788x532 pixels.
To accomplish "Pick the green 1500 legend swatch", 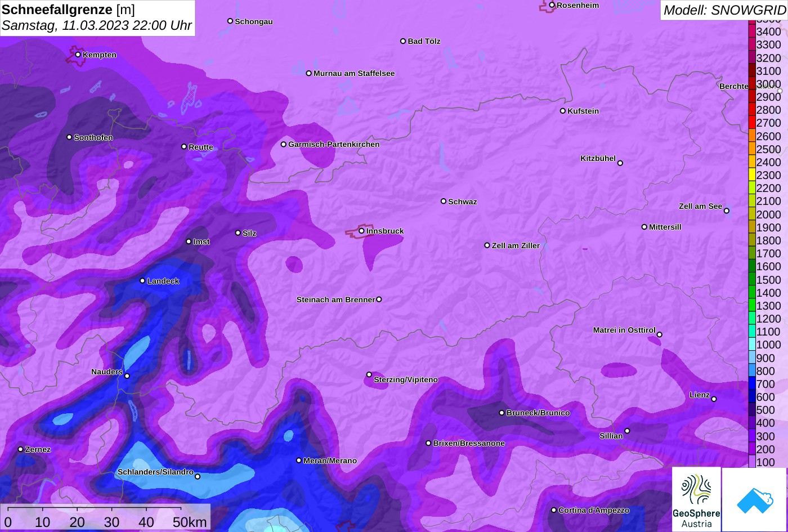I will tap(751, 279).
